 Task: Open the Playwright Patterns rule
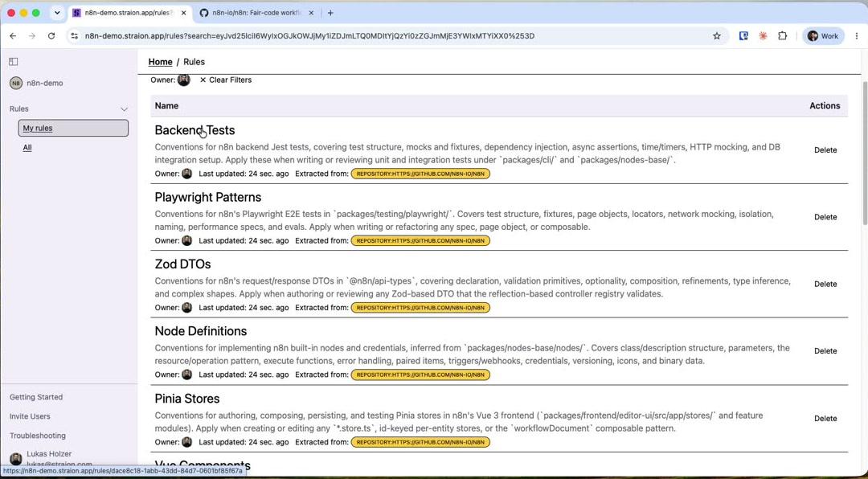pyautogui.click(x=208, y=197)
